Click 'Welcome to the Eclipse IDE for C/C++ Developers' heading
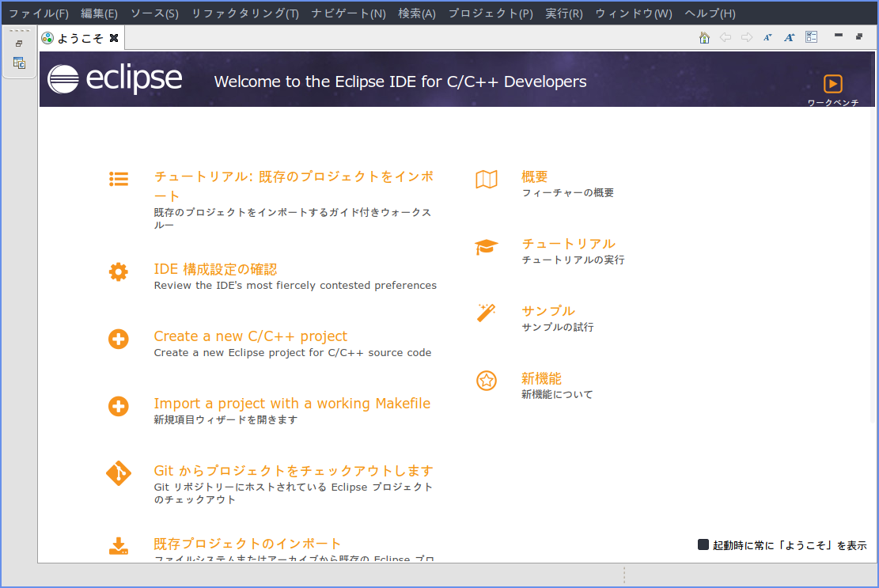Viewport: 879px width, 588px height. 400,82
